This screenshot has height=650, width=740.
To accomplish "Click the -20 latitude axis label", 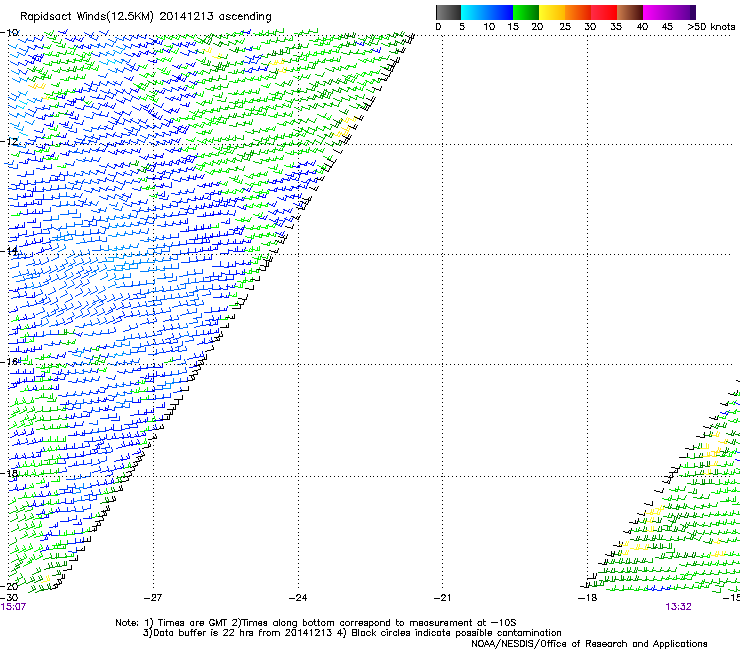I will (x=9, y=586).
